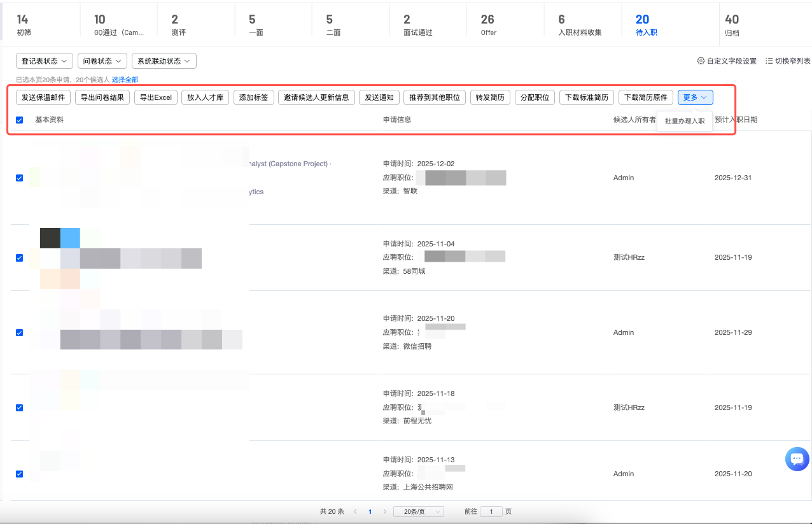This screenshot has height=524, width=812.
Task: Click the date 2025-11-20 entry date cell
Action: 733,474
